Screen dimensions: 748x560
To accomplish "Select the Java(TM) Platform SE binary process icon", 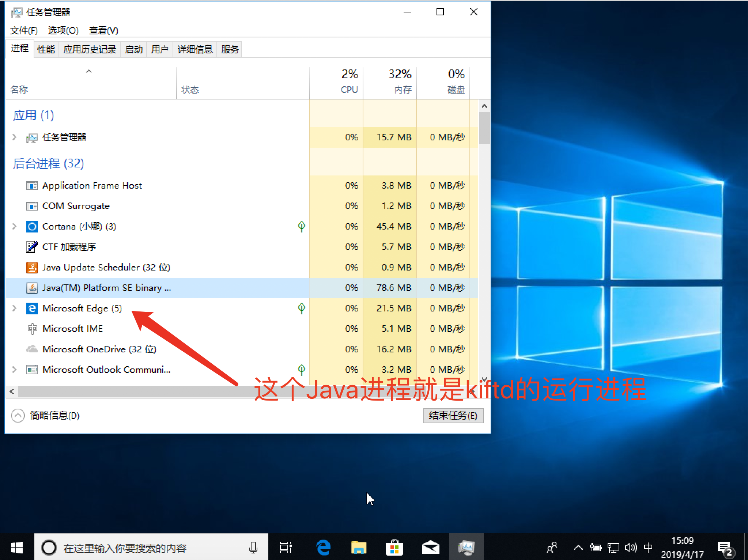I will 32,288.
